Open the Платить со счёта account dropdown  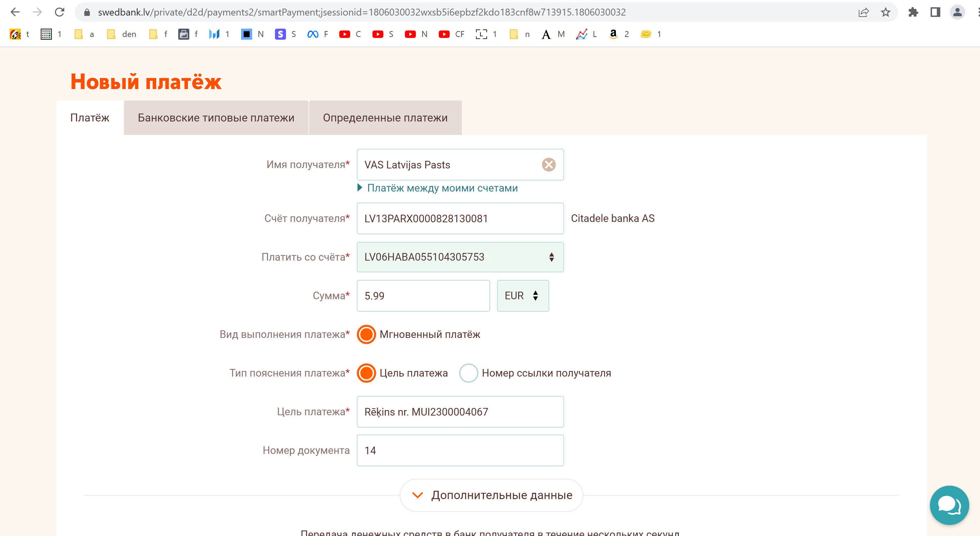click(x=460, y=257)
